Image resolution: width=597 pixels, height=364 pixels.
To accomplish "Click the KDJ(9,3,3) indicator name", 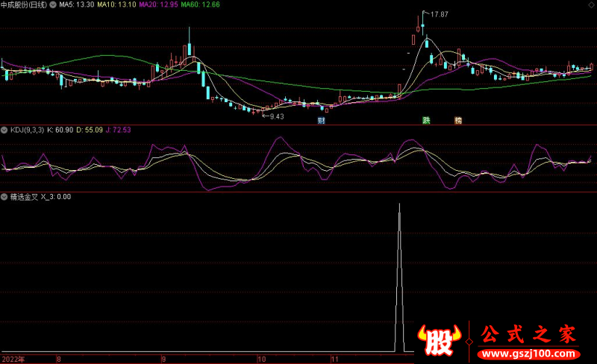I will (27, 130).
